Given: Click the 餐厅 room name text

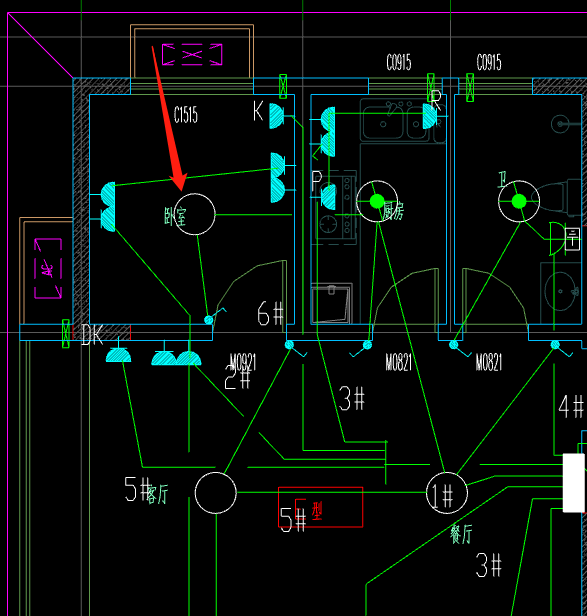Looking at the screenshot, I should (462, 534).
